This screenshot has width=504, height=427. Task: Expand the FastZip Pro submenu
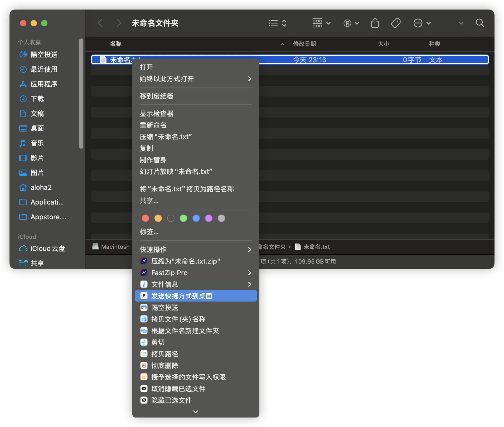tap(196, 273)
